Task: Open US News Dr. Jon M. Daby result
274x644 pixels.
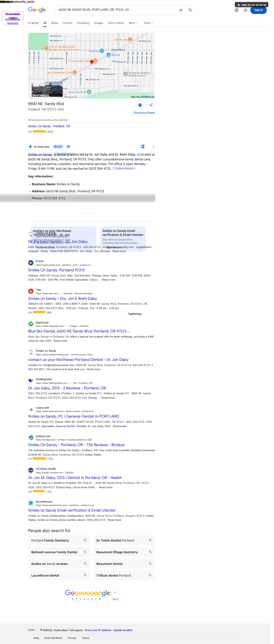Action: [x=75, y=478]
